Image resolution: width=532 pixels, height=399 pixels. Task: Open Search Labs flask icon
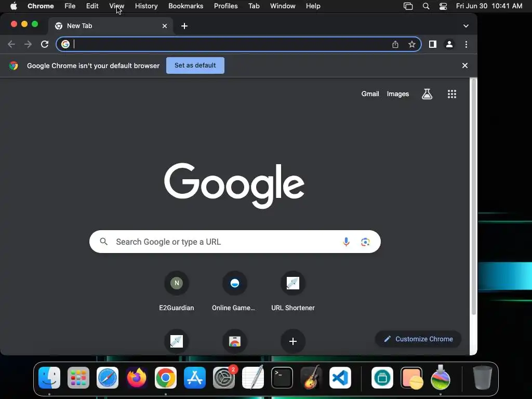(427, 94)
